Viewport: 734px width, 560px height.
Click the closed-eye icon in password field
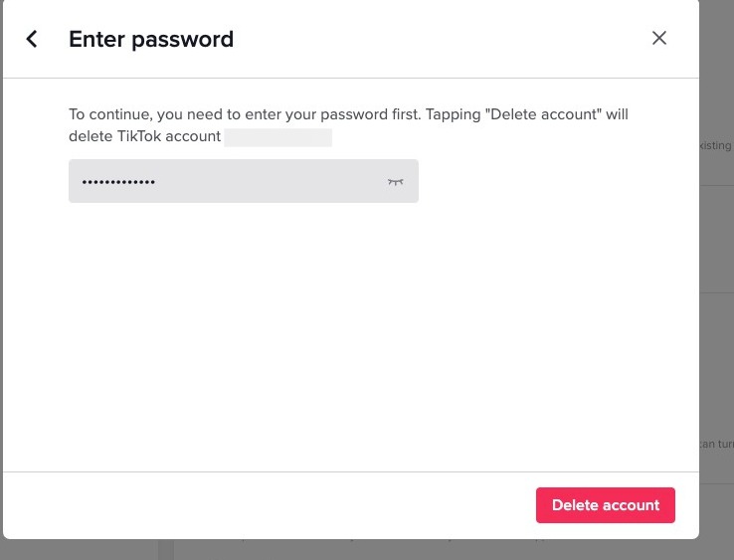[396, 182]
